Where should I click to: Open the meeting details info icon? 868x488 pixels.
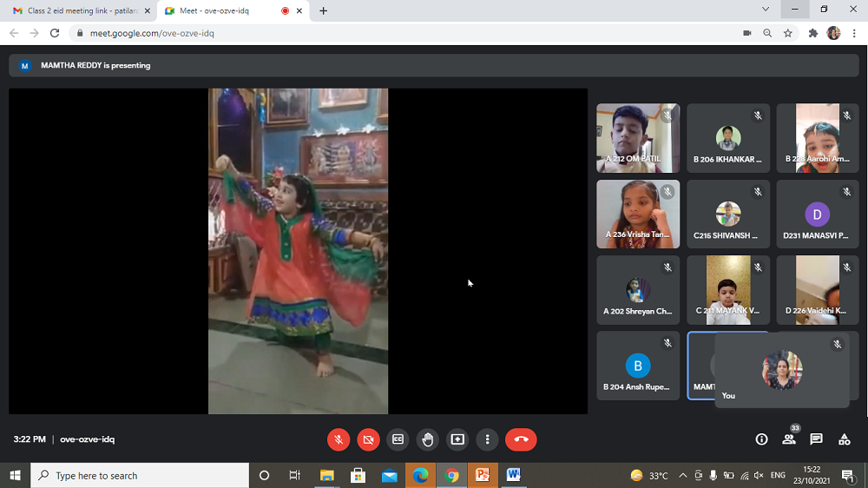pyautogui.click(x=761, y=439)
